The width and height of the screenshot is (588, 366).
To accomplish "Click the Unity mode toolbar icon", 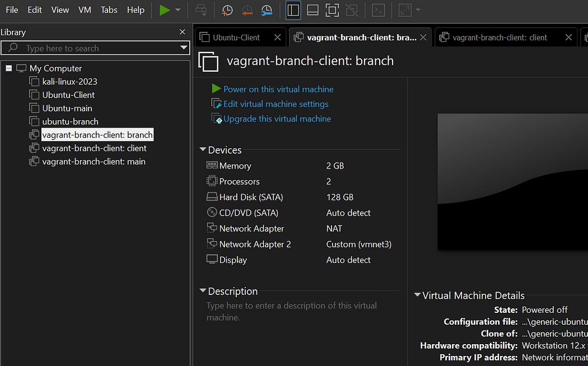I will (x=352, y=10).
